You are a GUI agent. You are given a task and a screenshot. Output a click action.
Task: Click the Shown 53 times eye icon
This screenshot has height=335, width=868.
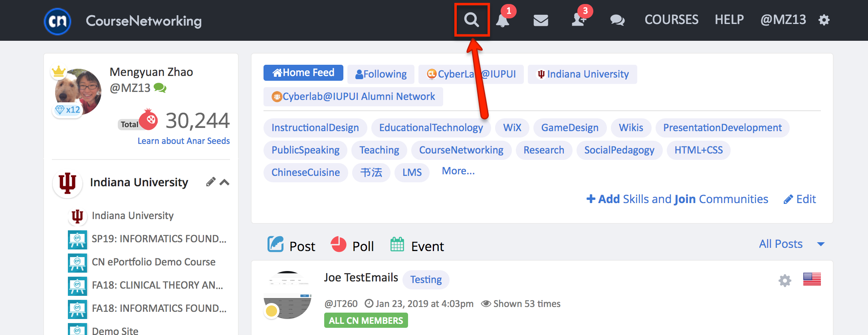[x=486, y=304]
